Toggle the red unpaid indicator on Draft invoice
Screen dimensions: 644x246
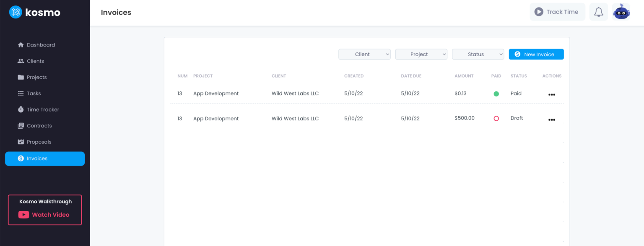click(x=496, y=118)
